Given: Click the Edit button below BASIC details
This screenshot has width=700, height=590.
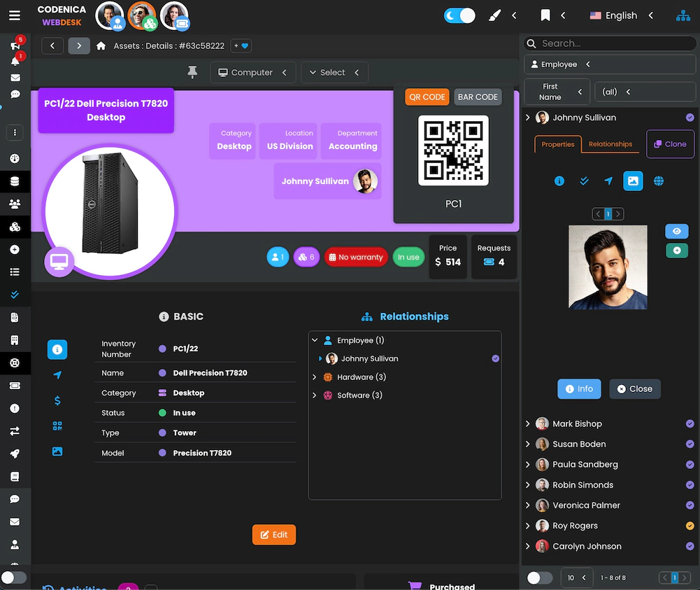Looking at the screenshot, I should click(x=273, y=534).
